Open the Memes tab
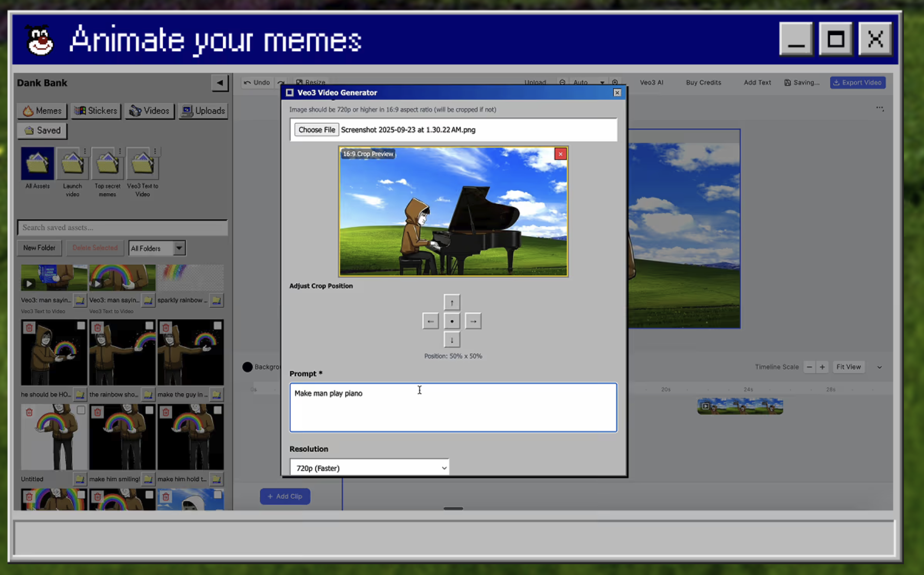The width and height of the screenshot is (924, 575). coord(42,111)
